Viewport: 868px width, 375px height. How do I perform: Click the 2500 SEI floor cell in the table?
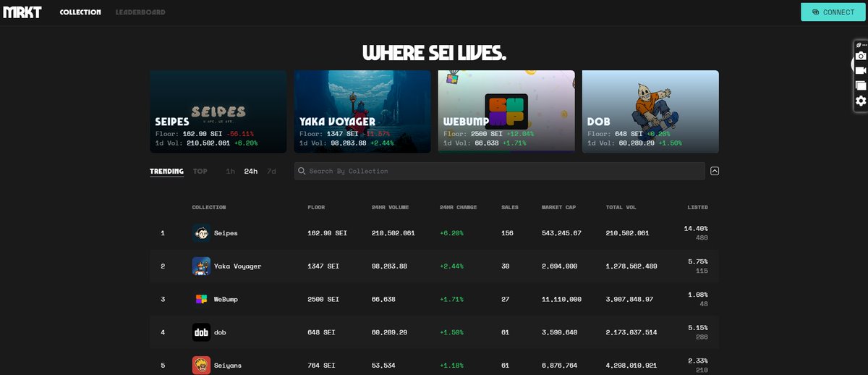(323, 300)
